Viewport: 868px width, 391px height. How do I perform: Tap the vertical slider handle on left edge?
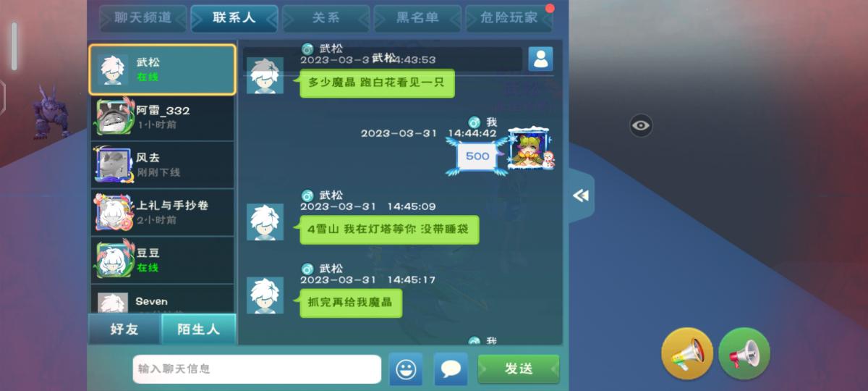[14, 46]
